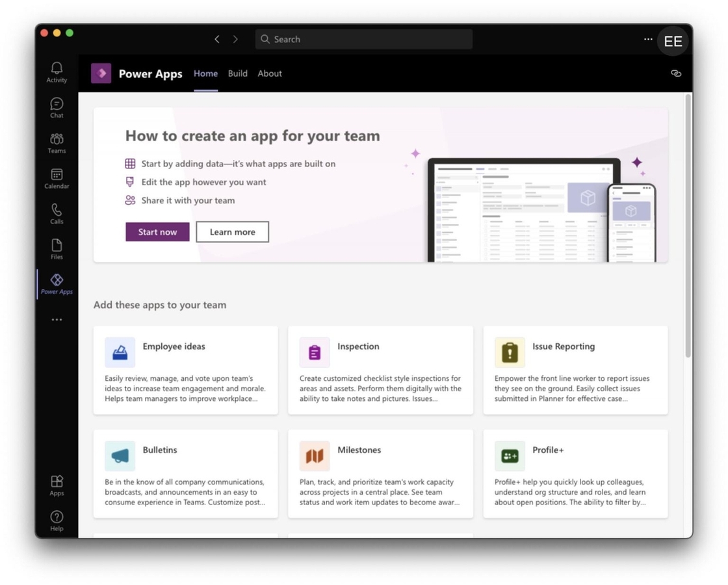Open the top-right ellipsis menu

click(x=648, y=39)
